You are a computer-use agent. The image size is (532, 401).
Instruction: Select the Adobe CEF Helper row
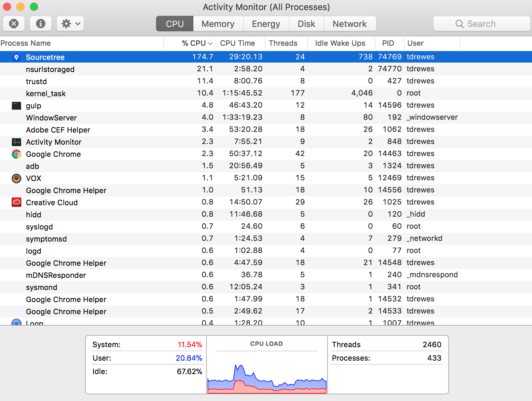coord(266,130)
